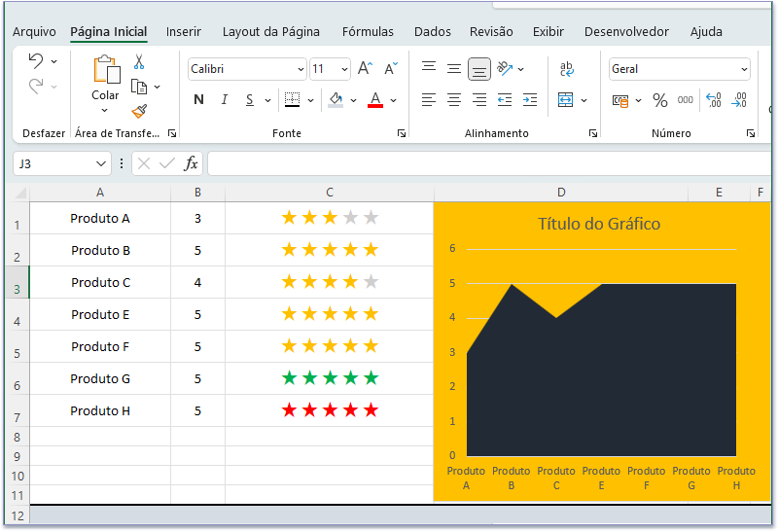Click column C header
778x532 pixels.
[330, 193]
